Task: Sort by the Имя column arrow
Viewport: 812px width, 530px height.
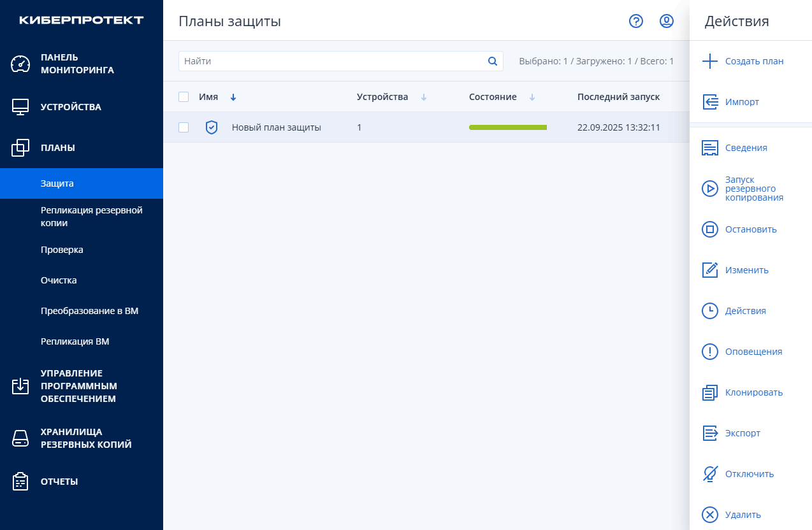Action: [233, 97]
